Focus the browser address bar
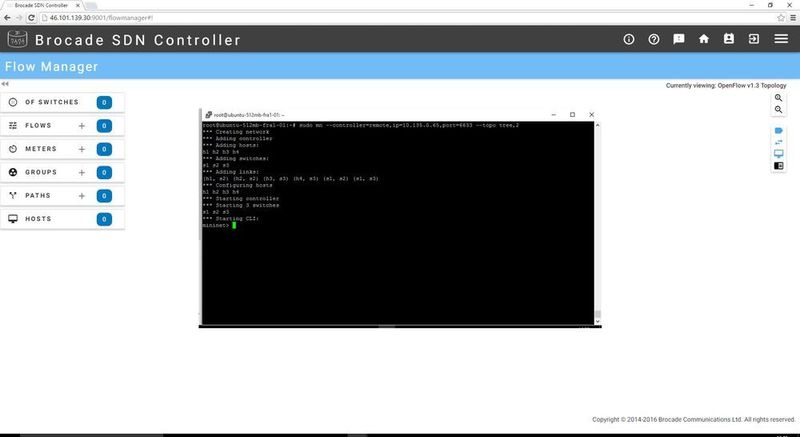The image size is (800, 437). (408, 18)
